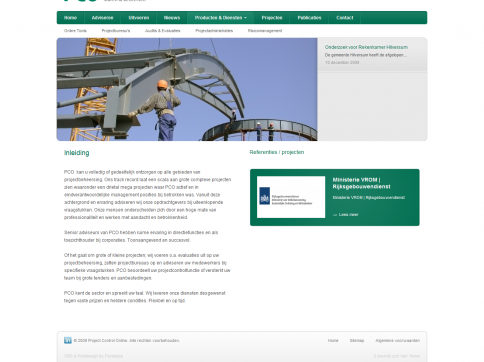
Task: Open the Onderzoek voor Rekenkamer Hilversum news item
Action: click(366, 47)
